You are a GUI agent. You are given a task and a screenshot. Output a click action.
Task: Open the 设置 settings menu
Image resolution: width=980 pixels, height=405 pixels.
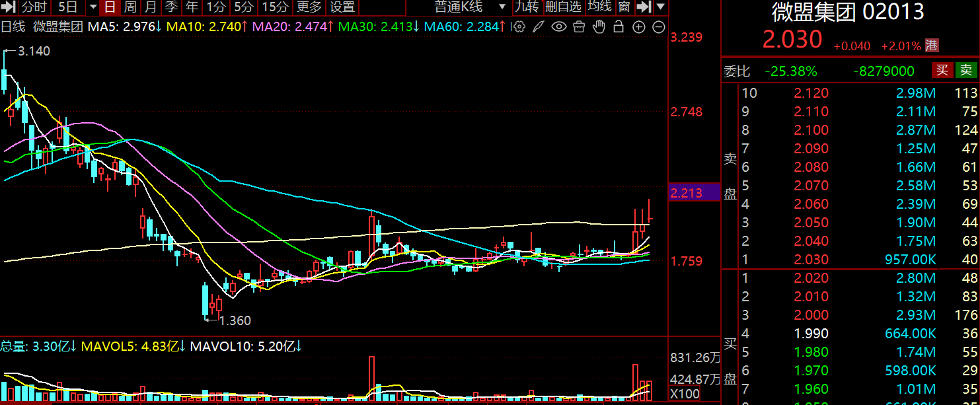pyautogui.click(x=342, y=7)
